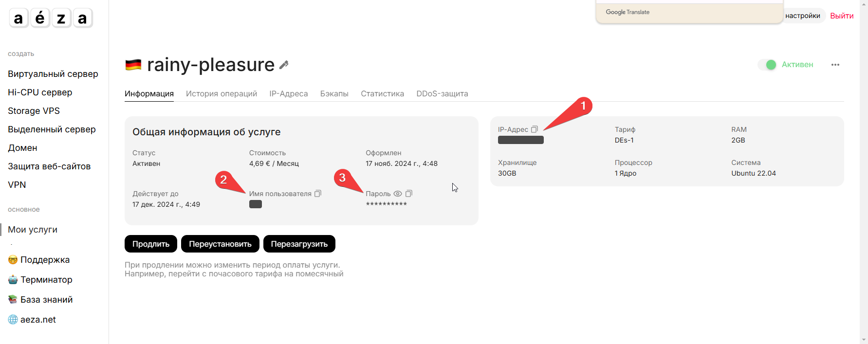
Task: Click the Переустановить button
Action: (220, 244)
